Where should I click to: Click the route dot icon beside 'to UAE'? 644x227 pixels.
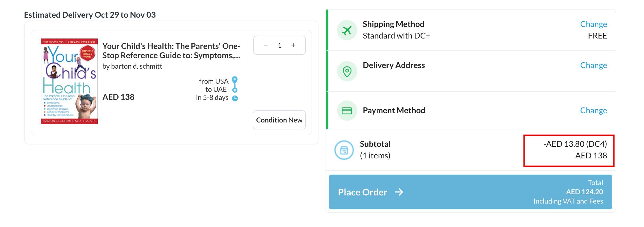coord(235,90)
